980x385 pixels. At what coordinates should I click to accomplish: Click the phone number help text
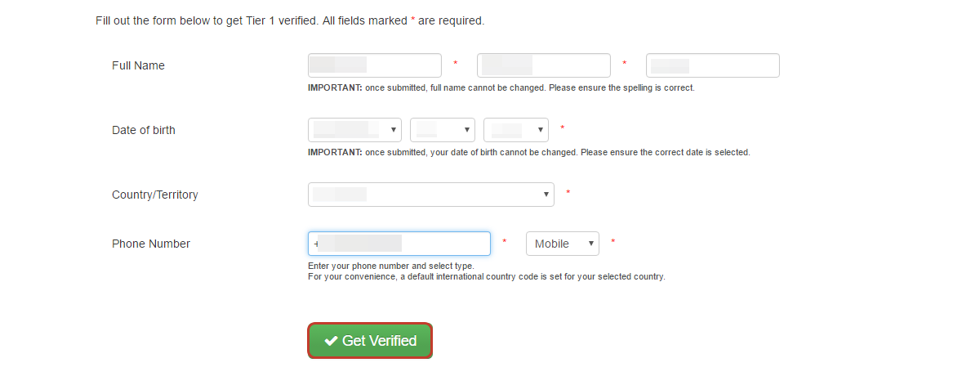[x=487, y=271]
